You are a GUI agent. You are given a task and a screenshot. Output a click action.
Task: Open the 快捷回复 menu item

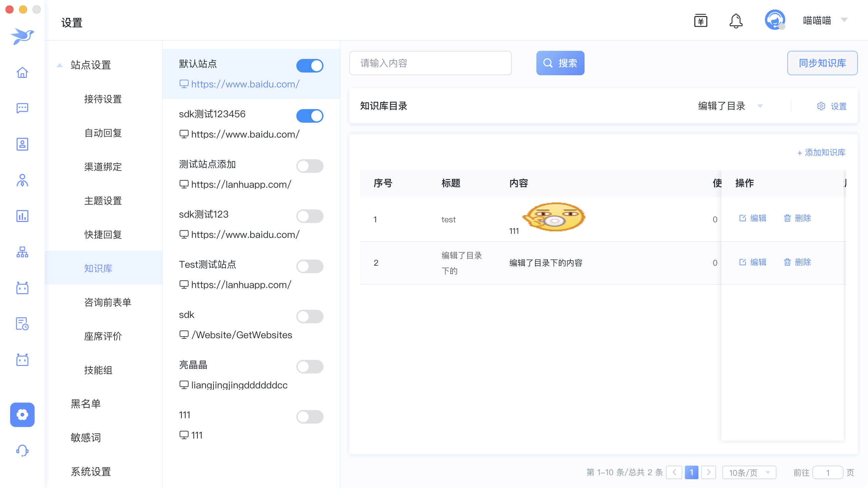point(103,235)
